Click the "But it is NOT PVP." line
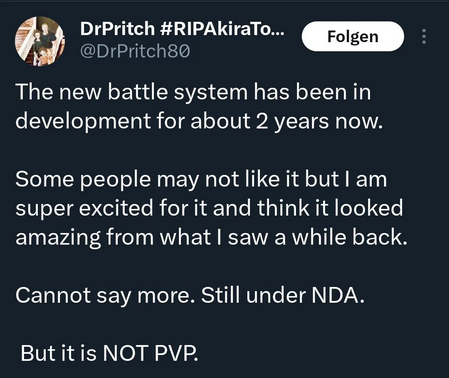The image size is (449, 378). pos(110,353)
